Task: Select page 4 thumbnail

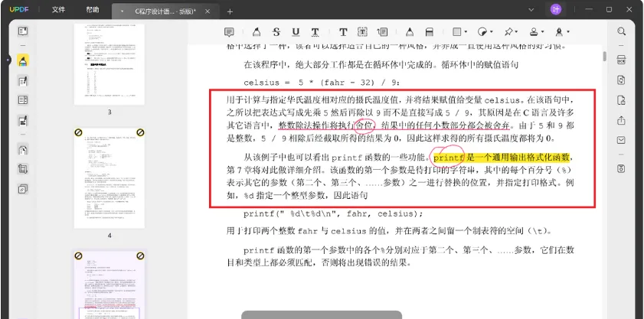Action: (x=110, y=177)
